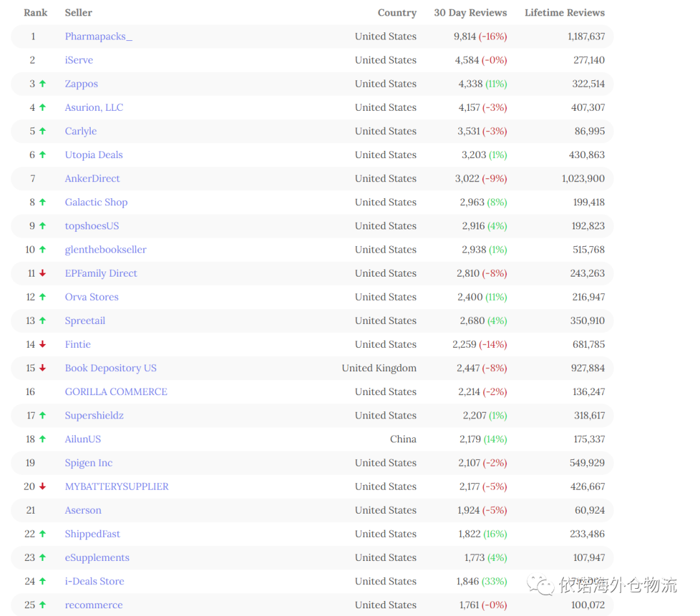Select the 927,884 lifetime reviews value

588,368
